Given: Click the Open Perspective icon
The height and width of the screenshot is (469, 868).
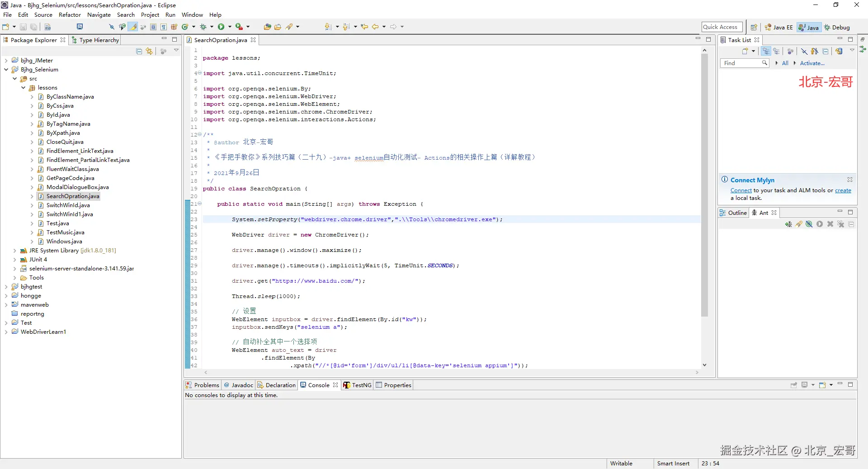Looking at the screenshot, I should coord(754,27).
